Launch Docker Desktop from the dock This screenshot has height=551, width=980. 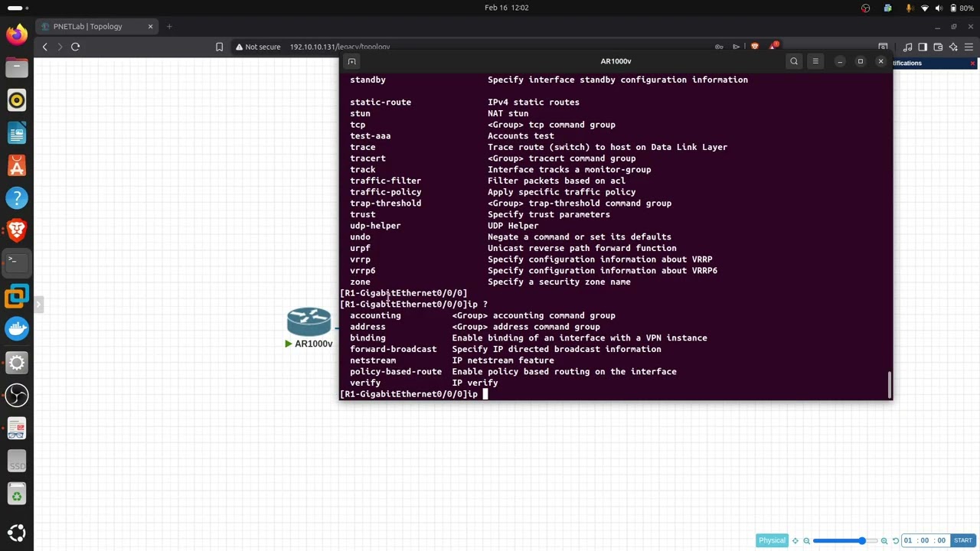click(17, 329)
